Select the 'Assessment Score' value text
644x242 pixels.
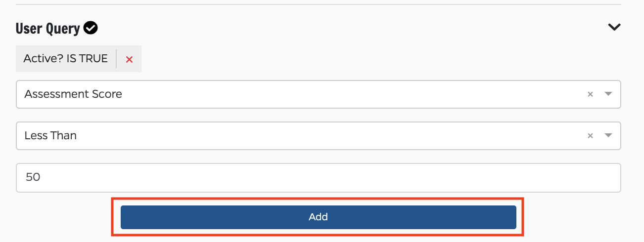coord(73,94)
